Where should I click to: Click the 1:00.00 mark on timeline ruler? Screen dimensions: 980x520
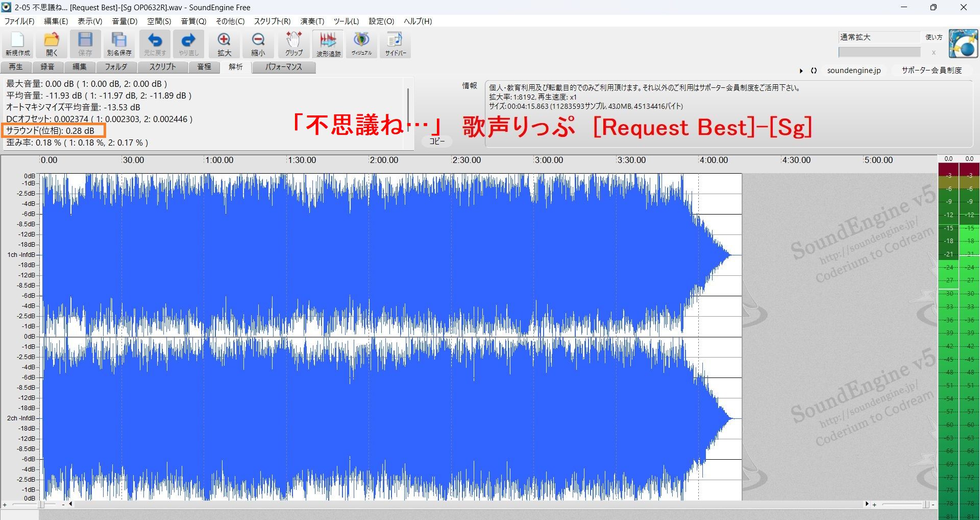[219, 160]
